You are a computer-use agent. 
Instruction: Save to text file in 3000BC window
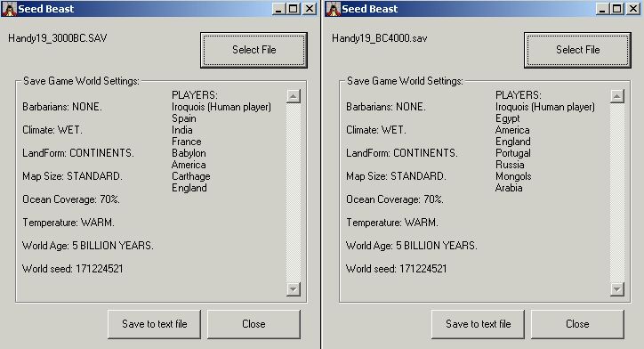pyautogui.click(x=155, y=324)
